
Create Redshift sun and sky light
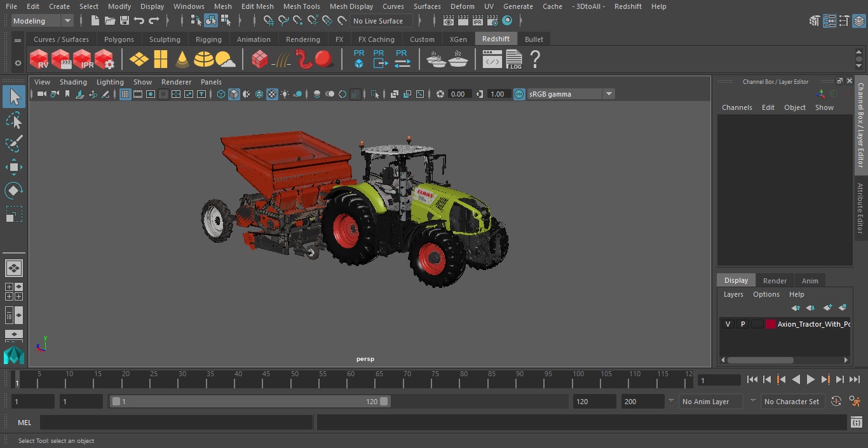pos(226,60)
